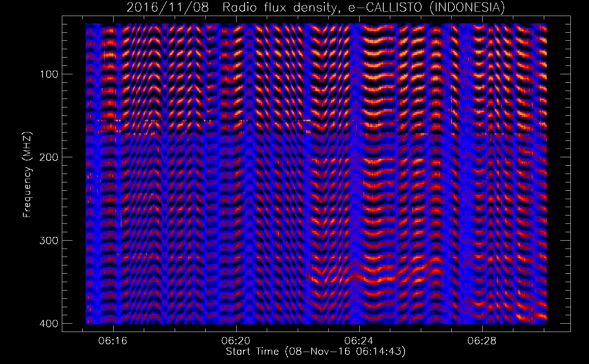Click the "Frequency (MHZ)" axis label
589x364 pixels.
[27, 175]
